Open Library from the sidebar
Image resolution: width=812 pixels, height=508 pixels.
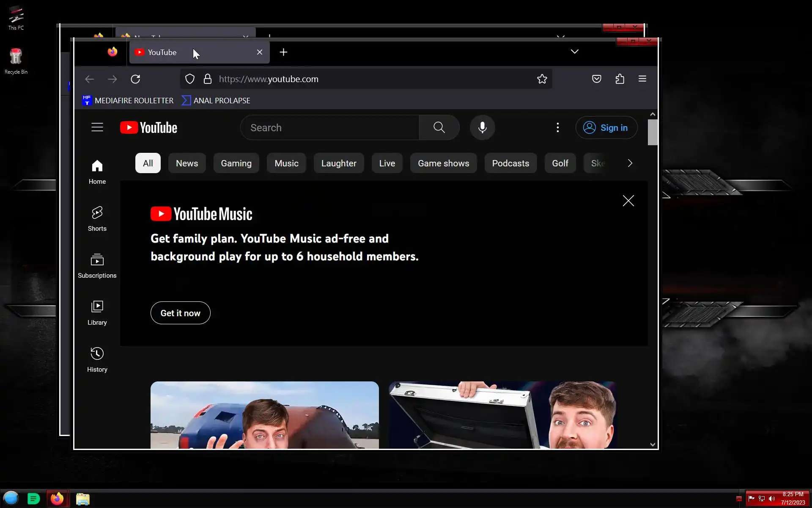coord(97,312)
